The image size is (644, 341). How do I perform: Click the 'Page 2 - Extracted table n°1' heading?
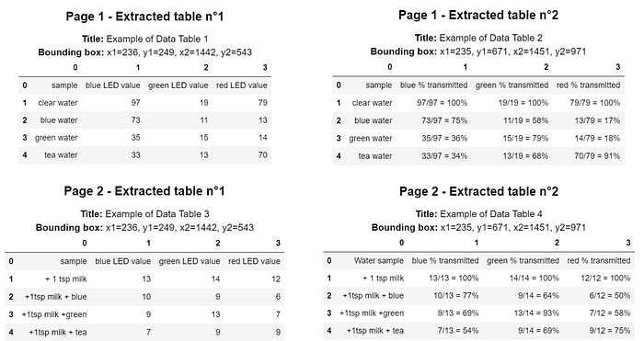(144, 191)
